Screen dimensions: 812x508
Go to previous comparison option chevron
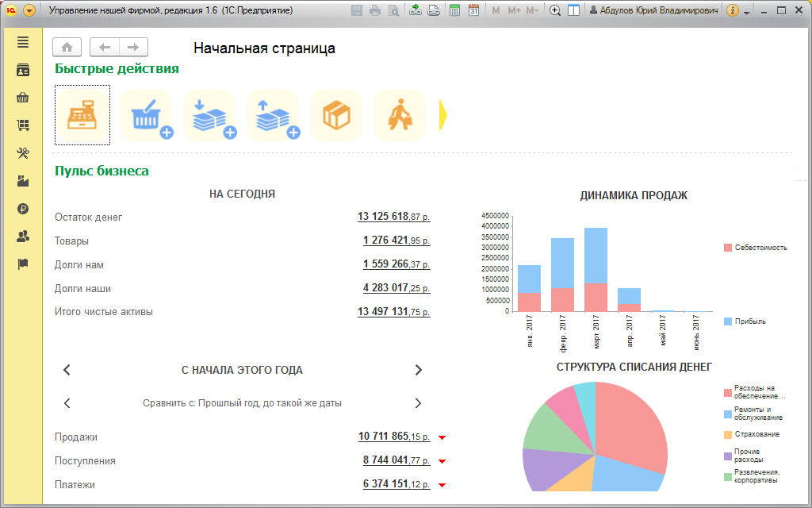pos(67,403)
